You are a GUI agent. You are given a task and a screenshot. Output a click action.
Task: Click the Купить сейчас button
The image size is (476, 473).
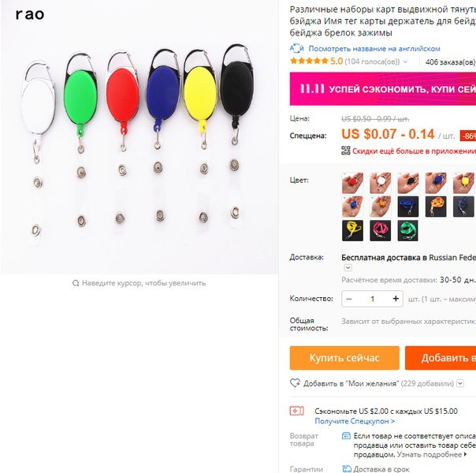pos(344,358)
